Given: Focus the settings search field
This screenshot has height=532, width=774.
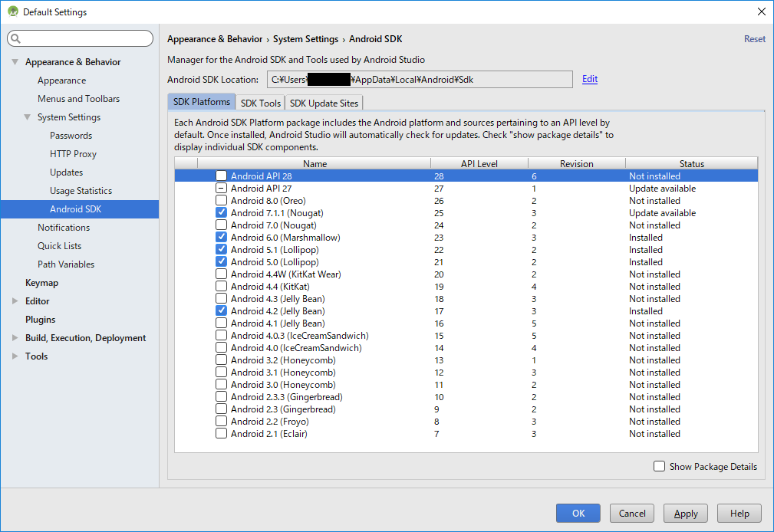Looking at the screenshot, I should 80,38.
